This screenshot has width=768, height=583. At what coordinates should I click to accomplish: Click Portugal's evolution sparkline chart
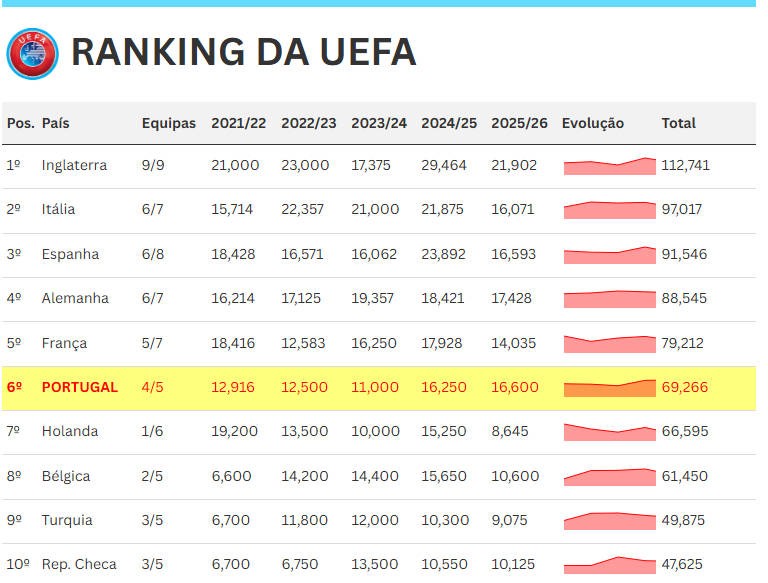609,388
